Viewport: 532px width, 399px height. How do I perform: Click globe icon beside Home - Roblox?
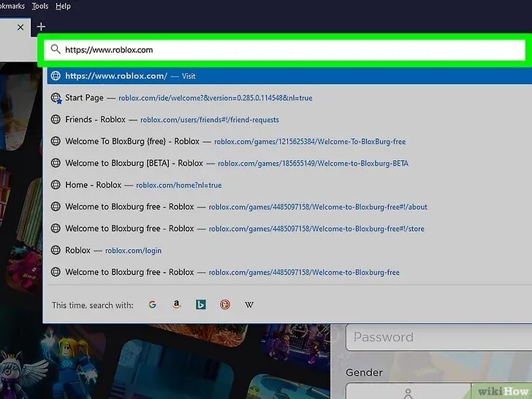tap(56, 185)
